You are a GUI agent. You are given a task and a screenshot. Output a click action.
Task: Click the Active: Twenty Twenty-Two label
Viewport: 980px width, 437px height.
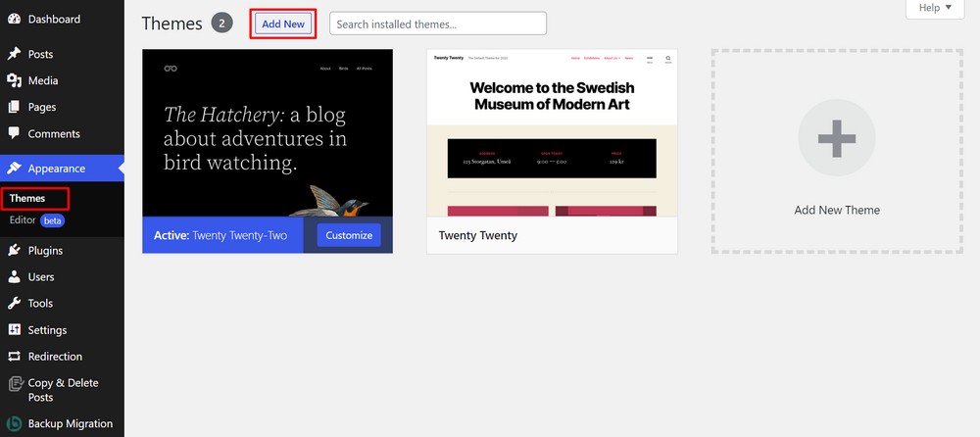220,236
